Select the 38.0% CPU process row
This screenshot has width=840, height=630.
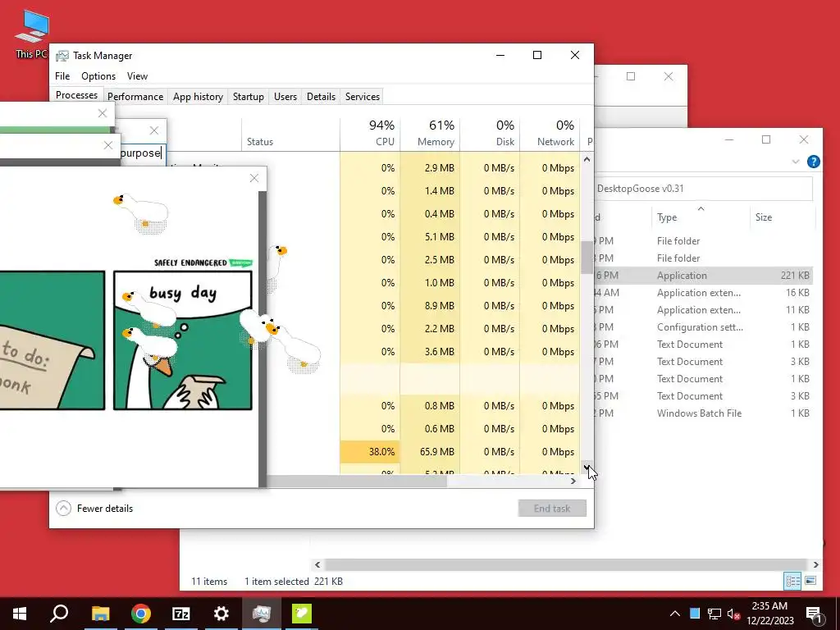423,452
